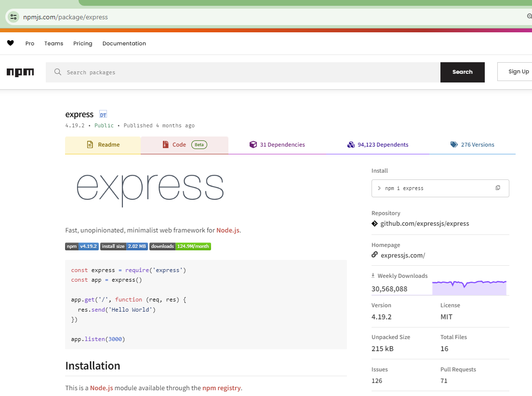Open the github.com/expressjs/express repository link
This screenshot has width=532, height=396.
point(425,223)
